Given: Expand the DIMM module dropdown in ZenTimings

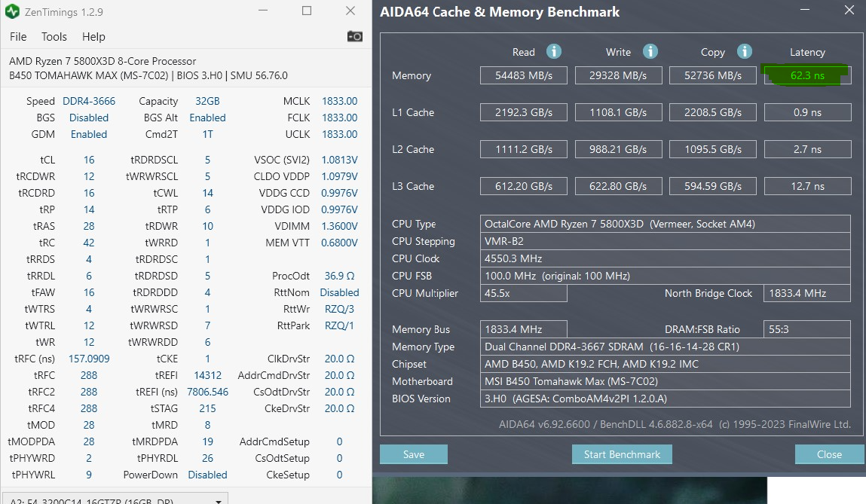Looking at the screenshot, I should 115,499.
